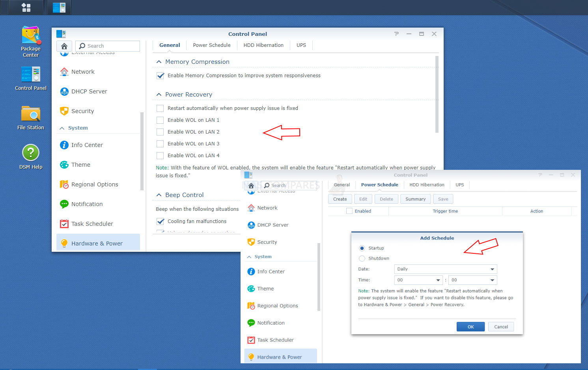Viewport: 588px width, 370px height.
Task: Select UPS tab in second Control Panel
Action: [460, 185]
